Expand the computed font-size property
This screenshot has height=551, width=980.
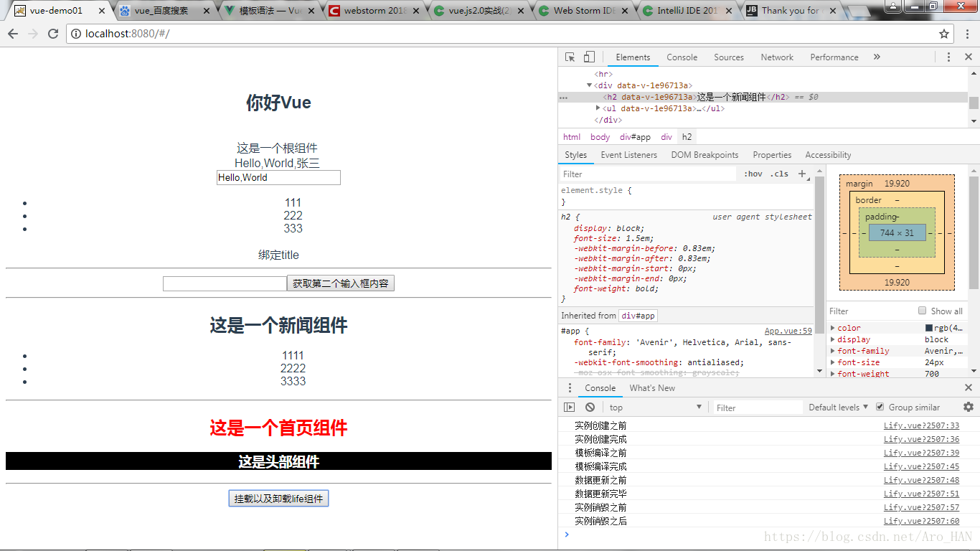coord(833,362)
